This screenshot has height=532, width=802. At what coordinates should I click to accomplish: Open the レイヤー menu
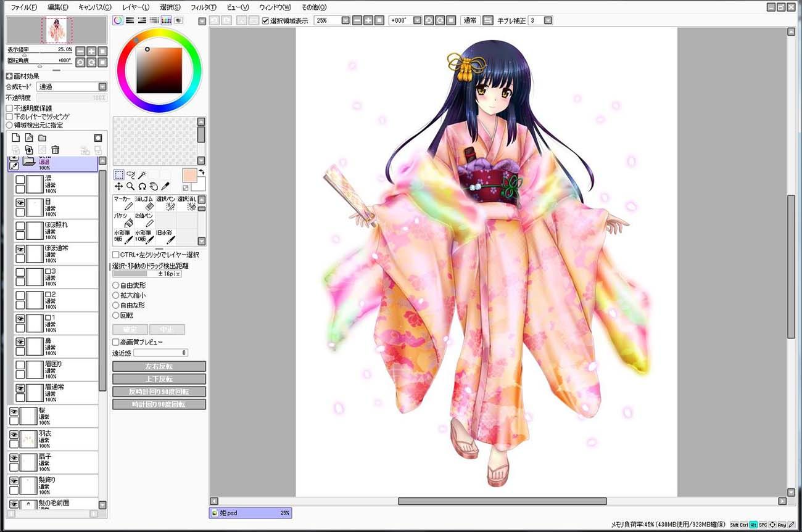pos(136,7)
